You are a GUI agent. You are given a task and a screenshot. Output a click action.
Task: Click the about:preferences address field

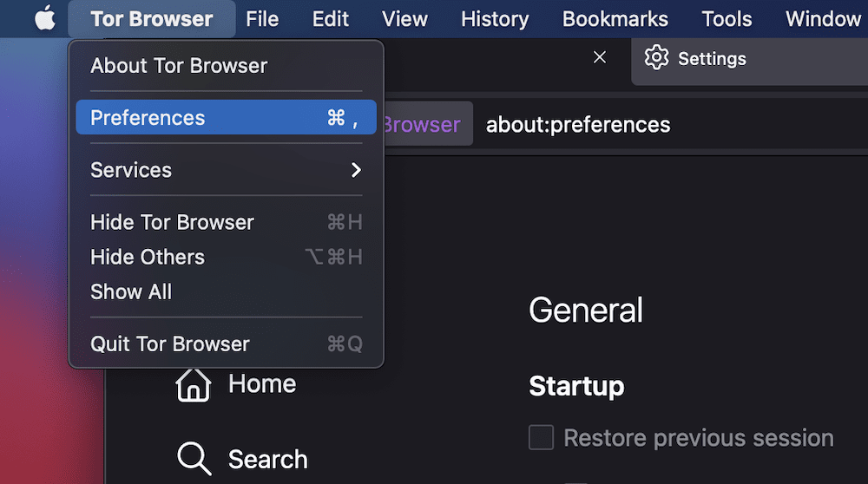(578, 125)
